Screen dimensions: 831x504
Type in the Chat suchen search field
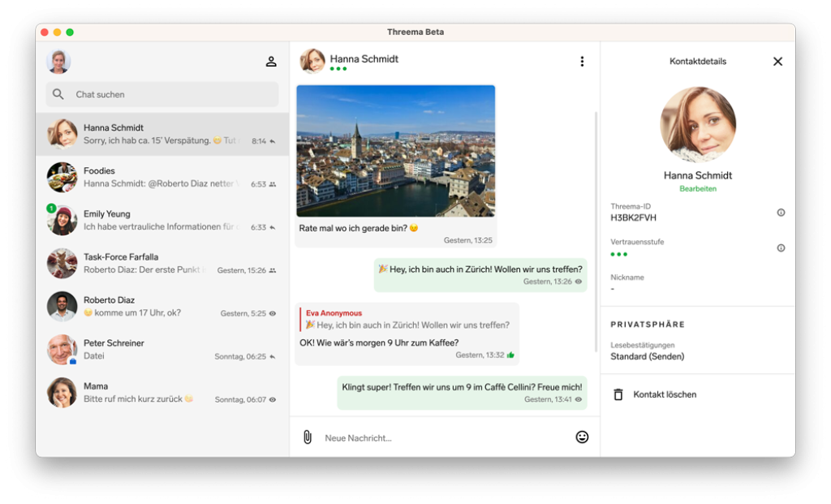pyautogui.click(x=170, y=94)
